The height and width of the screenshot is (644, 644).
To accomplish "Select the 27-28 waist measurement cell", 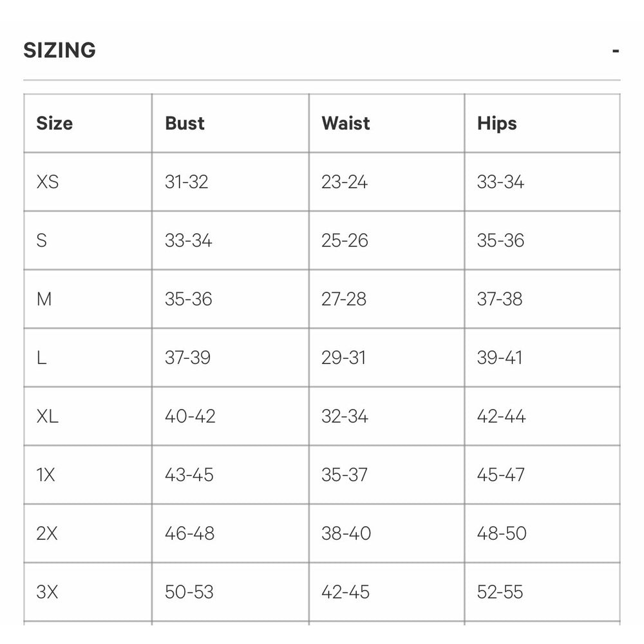I will pos(344,299).
